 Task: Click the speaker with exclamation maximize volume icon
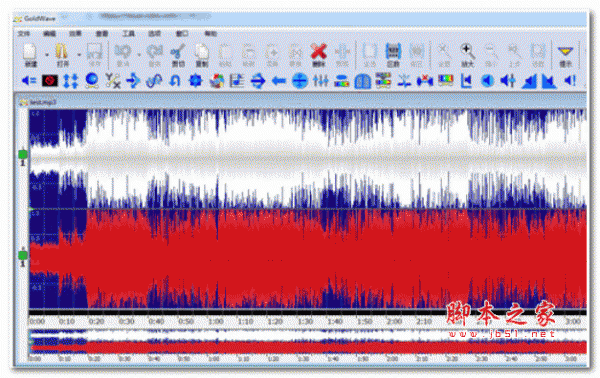pos(570,81)
